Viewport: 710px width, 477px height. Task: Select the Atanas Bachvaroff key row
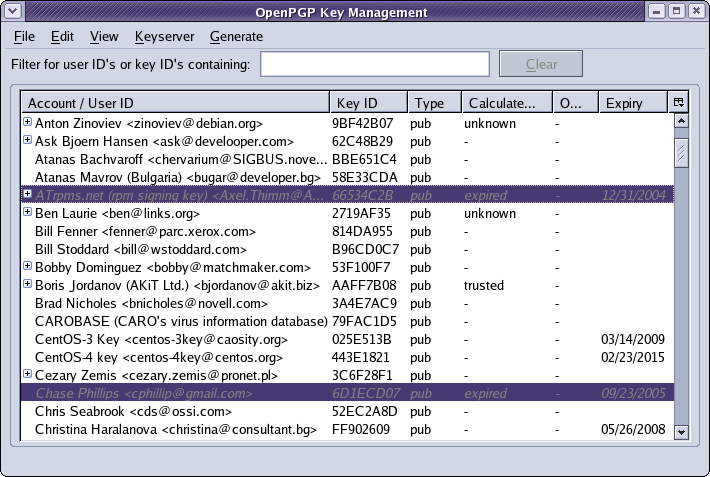click(347, 159)
